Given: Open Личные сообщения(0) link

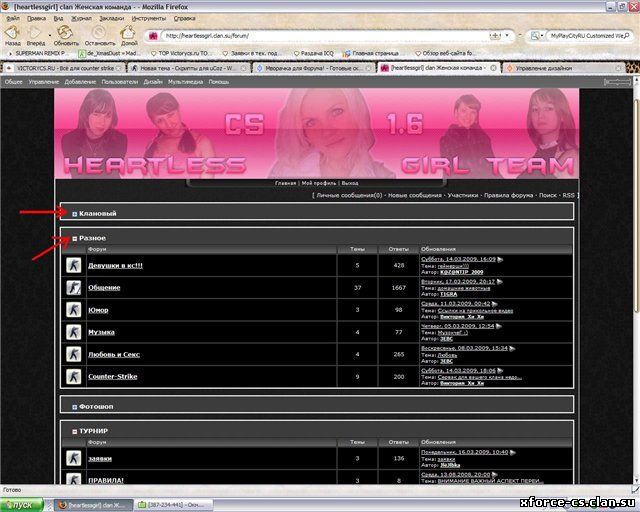Looking at the screenshot, I should coord(349,196).
